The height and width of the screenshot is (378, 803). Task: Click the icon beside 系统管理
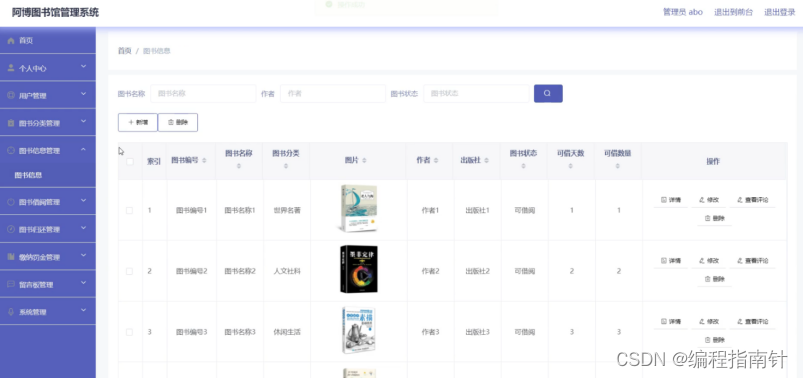click(11, 312)
